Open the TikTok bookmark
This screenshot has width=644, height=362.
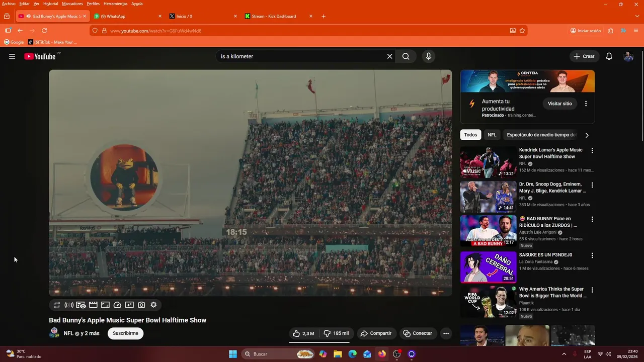tap(52, 42)
